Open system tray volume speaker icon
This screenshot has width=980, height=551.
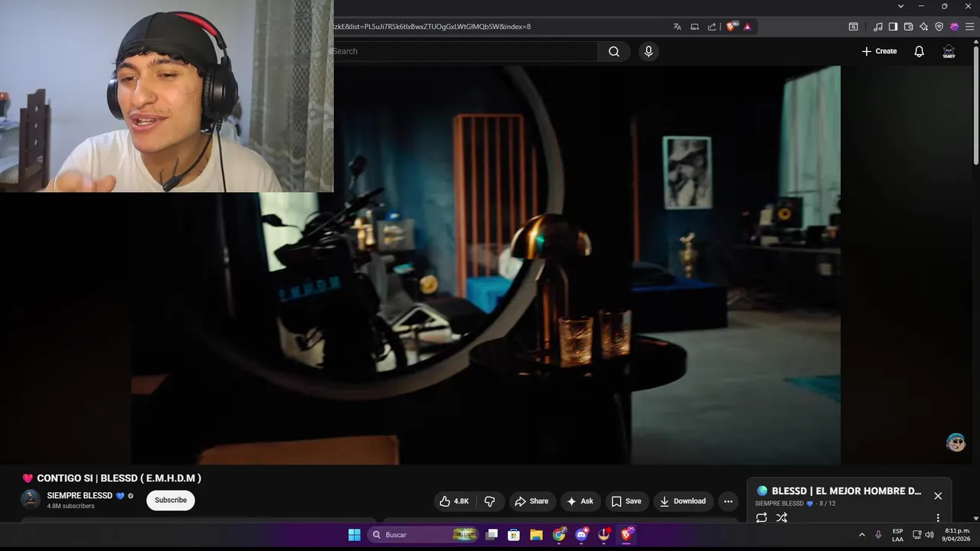coord(929,535)
